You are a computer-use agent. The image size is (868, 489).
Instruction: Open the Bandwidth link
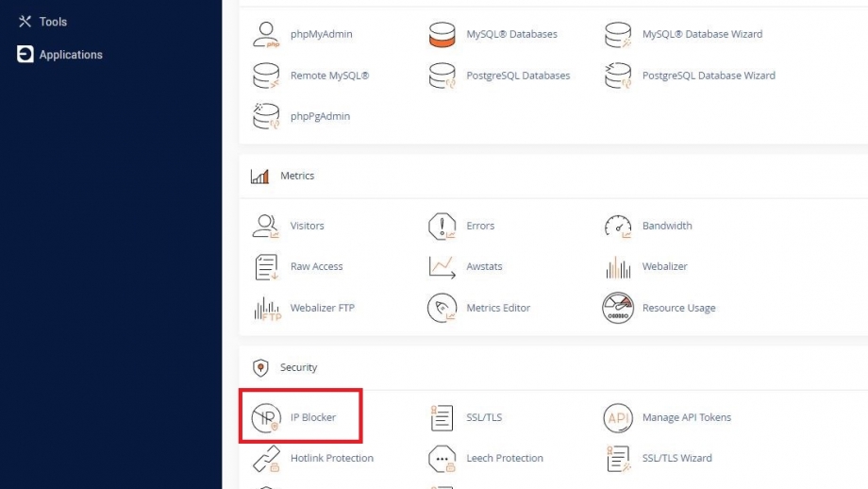[x=667, y=226]
